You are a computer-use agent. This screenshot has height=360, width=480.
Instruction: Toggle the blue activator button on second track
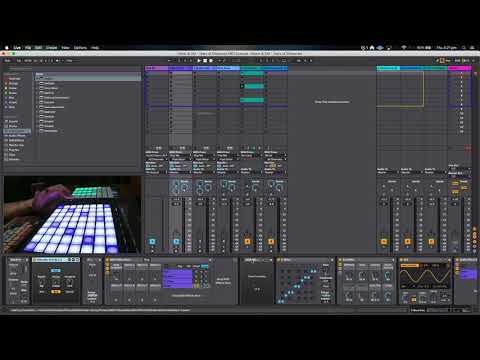pyautogui.click(x=176, y=241)
